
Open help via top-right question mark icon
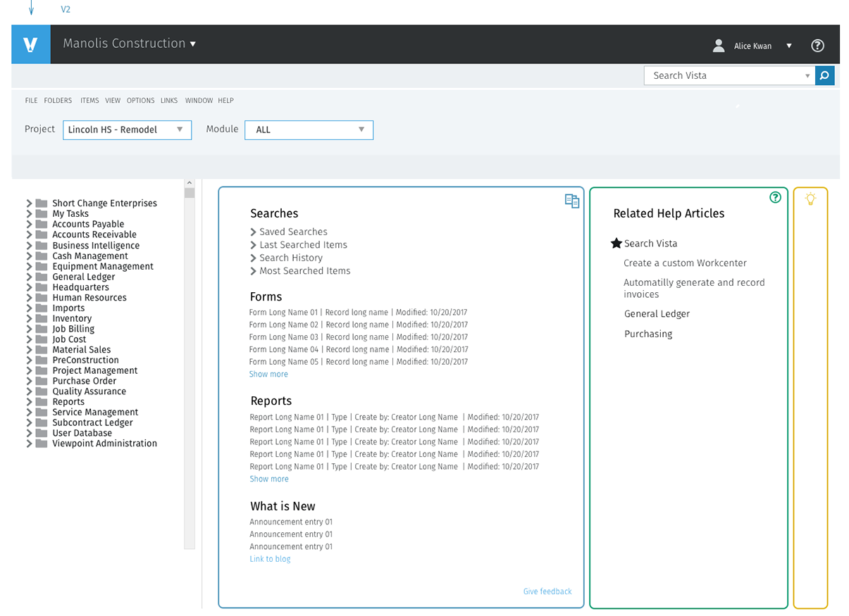(x=817, y=46)
